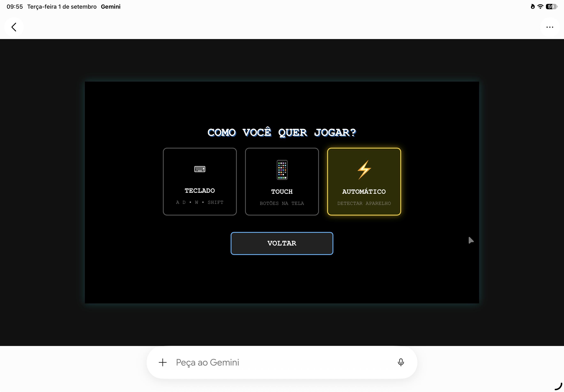Tap the flame icon in status bar

(533, 7)
